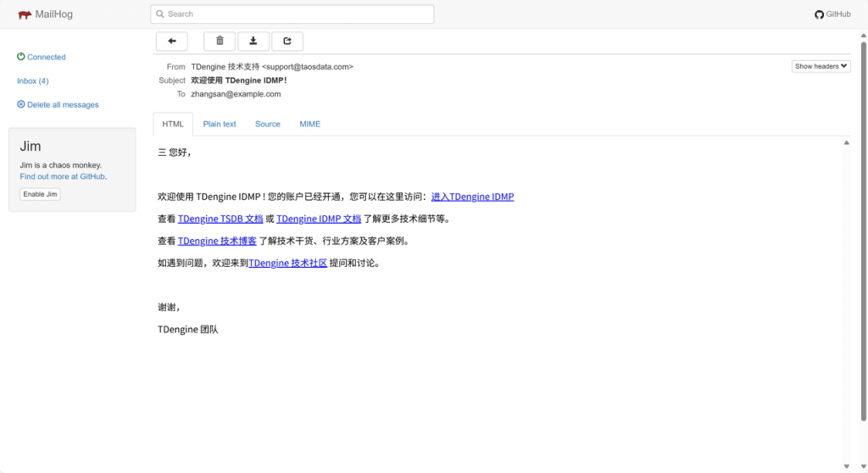Release the message with the share-arrow icon

coord(287,41)
